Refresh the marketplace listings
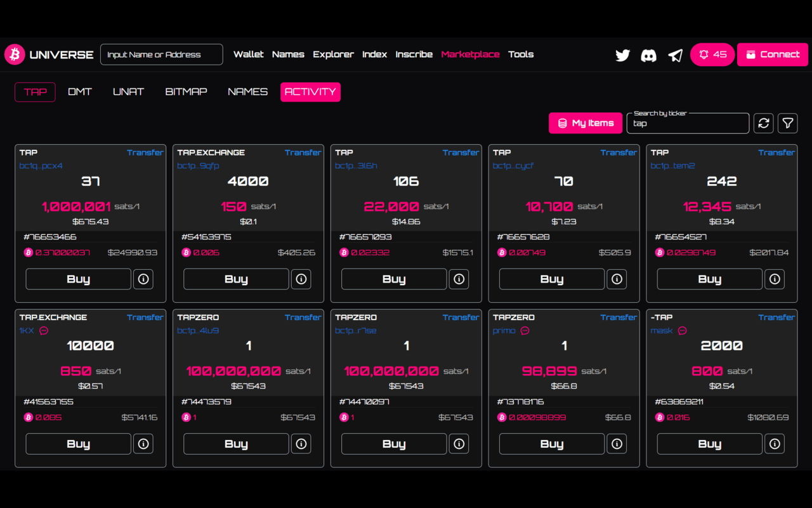This screenshot has width=812, height=508. click(763, 123)
